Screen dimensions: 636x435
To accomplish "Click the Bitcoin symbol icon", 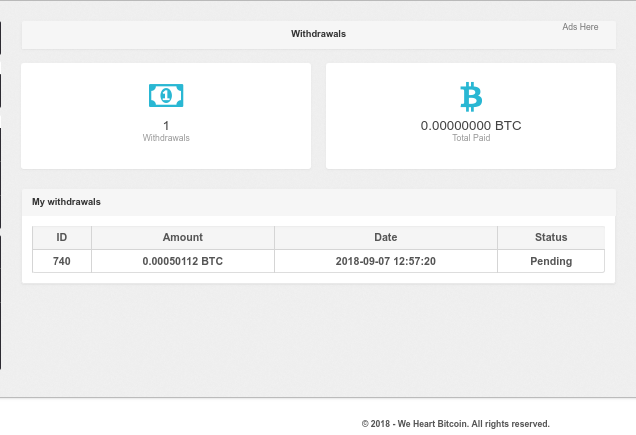I will click(x=471, y=97).
